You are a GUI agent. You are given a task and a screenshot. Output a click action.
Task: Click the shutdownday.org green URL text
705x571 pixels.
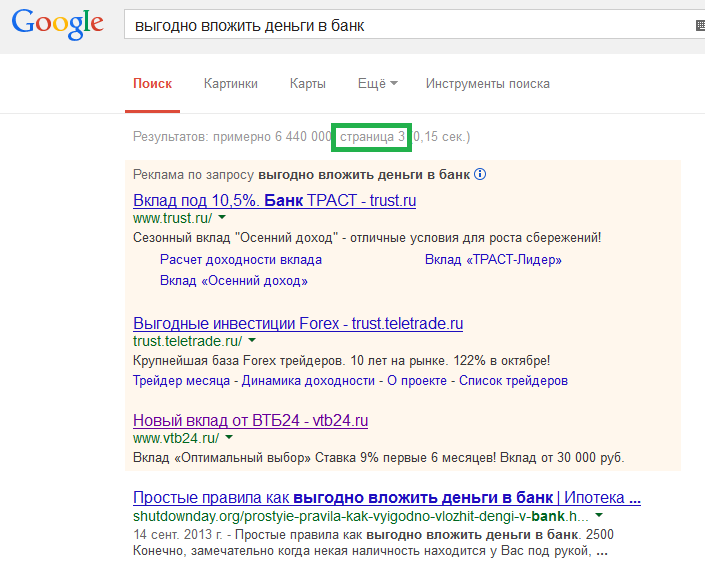tap(361, 516)
